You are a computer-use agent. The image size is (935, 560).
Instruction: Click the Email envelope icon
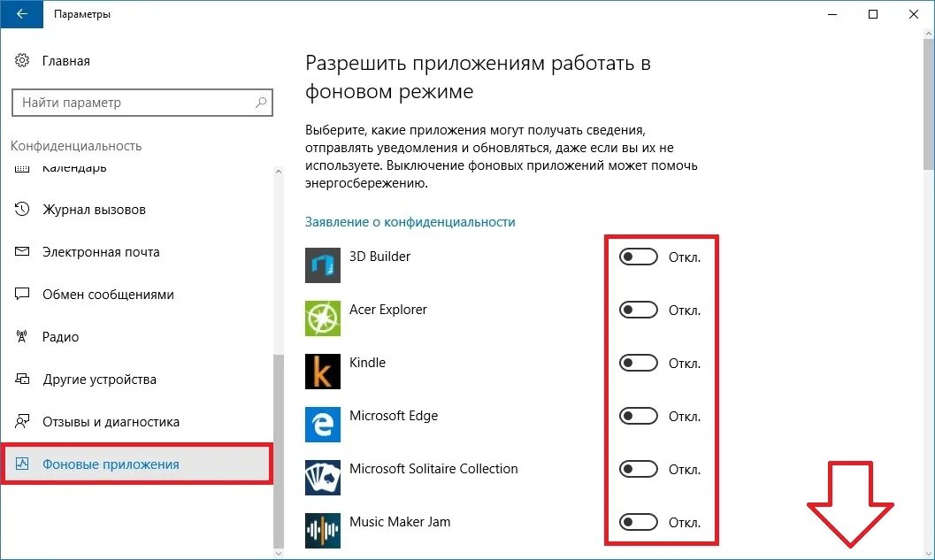(22, 251)
